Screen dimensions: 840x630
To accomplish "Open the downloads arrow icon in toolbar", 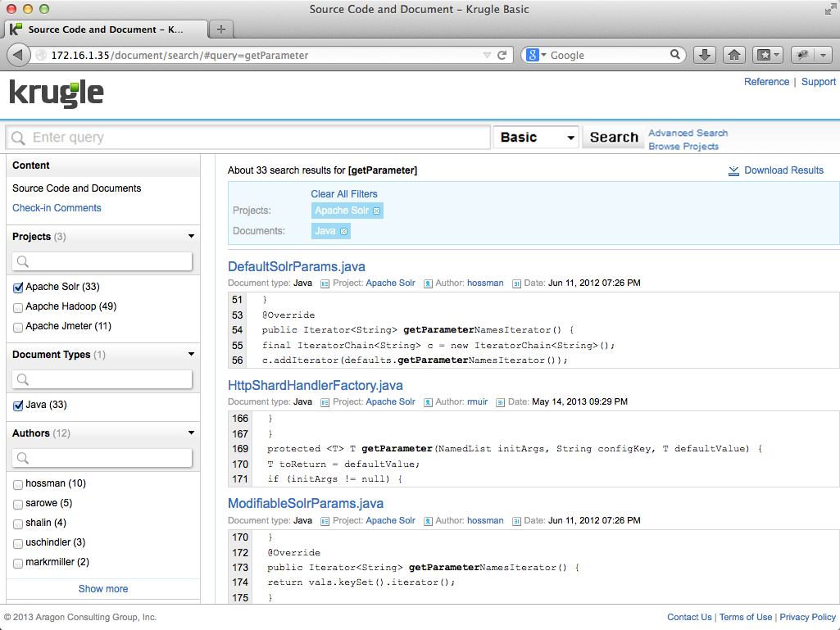I will click(705, 55).
